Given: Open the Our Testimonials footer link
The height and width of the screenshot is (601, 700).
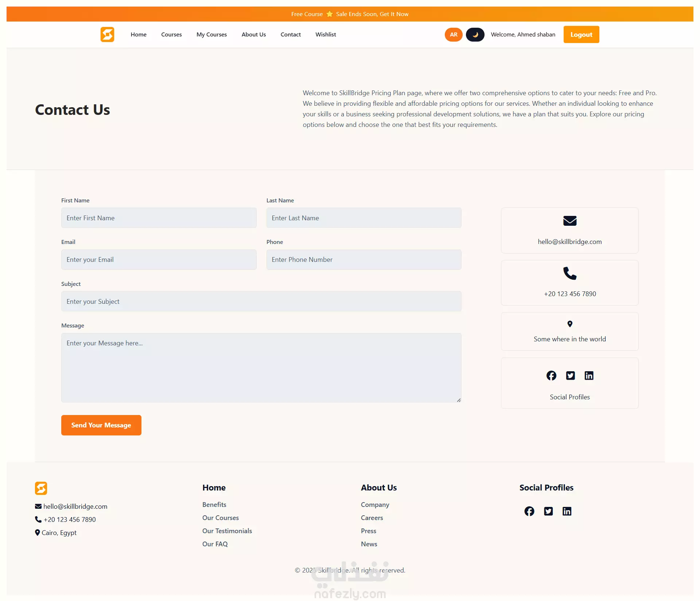Looking at the screenshot, I should [227, 531].
